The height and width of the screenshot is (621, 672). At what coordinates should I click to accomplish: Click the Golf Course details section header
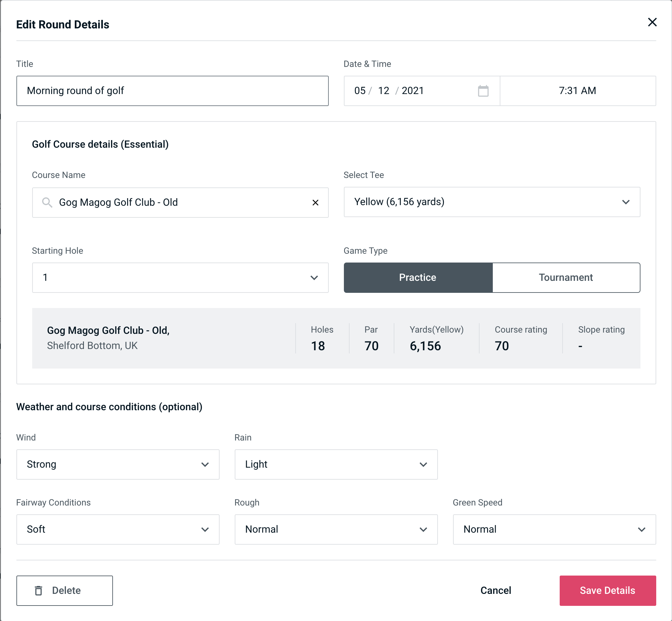click(x=100, y=143)
